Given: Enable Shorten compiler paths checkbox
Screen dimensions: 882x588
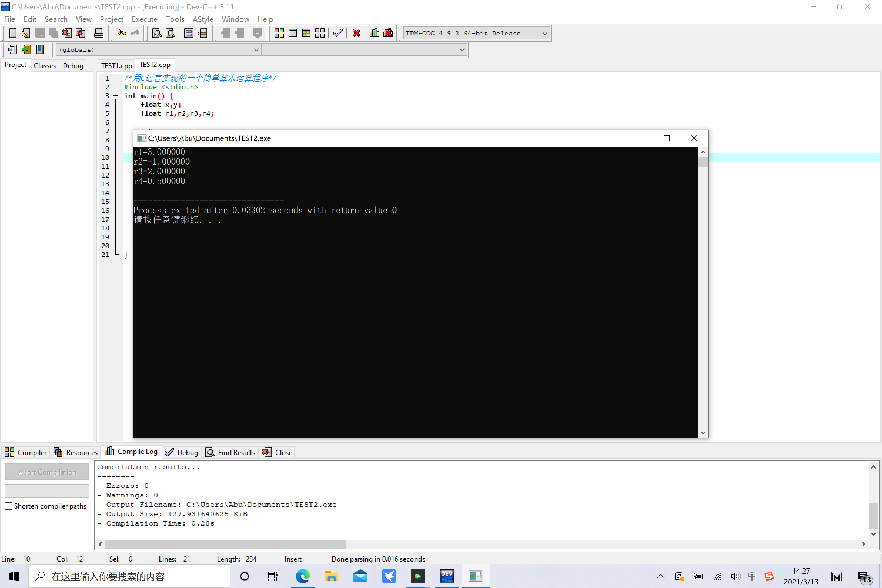Looking at the screenshot, I should (x=9, y=506).
